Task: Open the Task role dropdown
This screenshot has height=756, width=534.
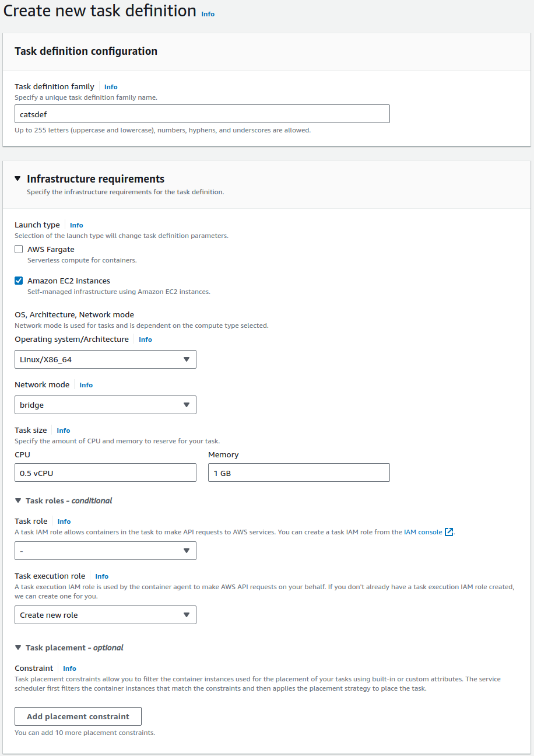Action: (x=105, y=551)
